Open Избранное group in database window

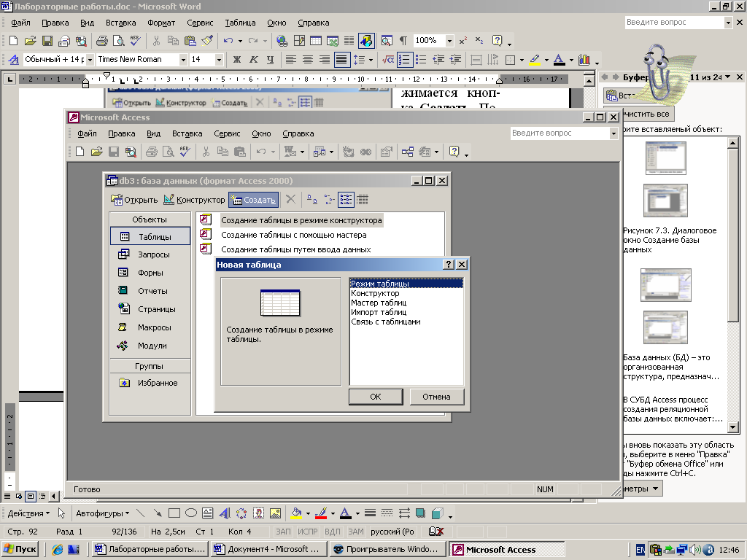150,383
